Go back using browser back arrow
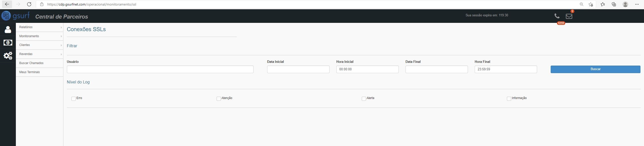644x146 pixels. (7, 4)
